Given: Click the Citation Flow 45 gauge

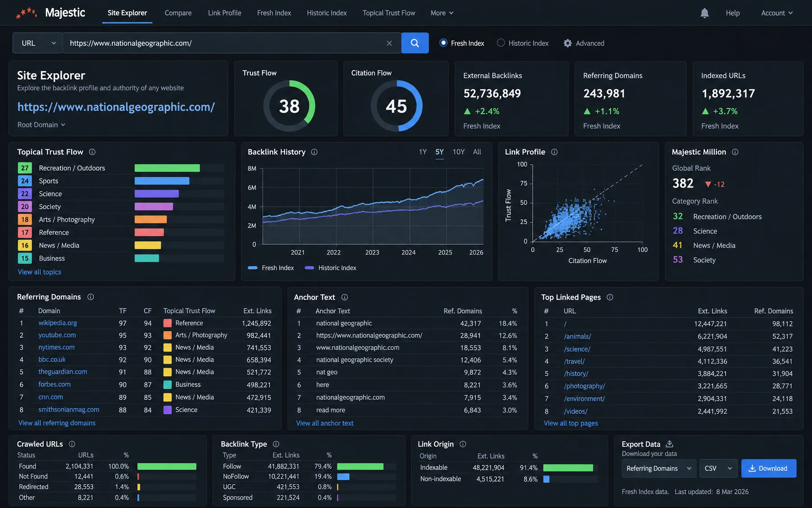Looking at the screenshot, I should pos(397,106).
